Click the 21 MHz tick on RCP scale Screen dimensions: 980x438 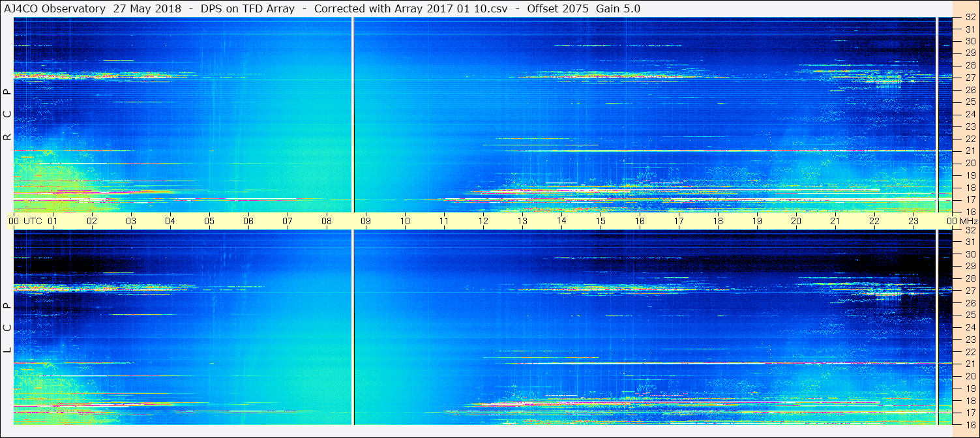[970, 151]
